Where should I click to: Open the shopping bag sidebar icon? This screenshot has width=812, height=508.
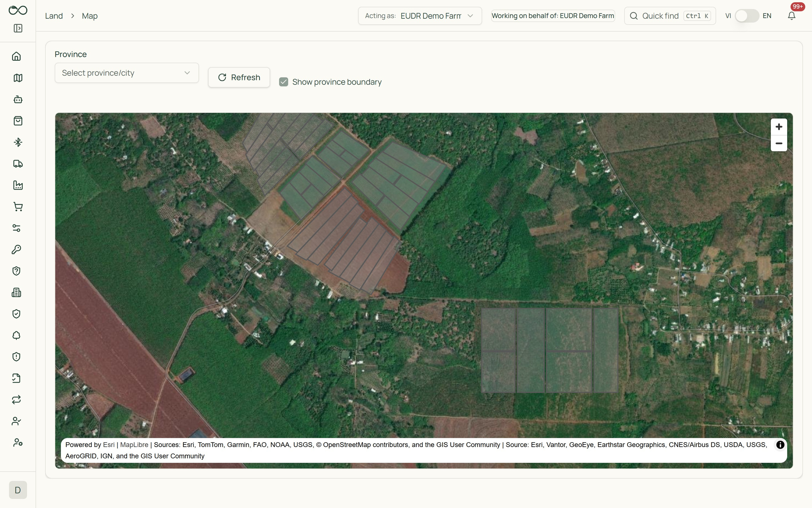pyautogui.click(x=18, y=121)
